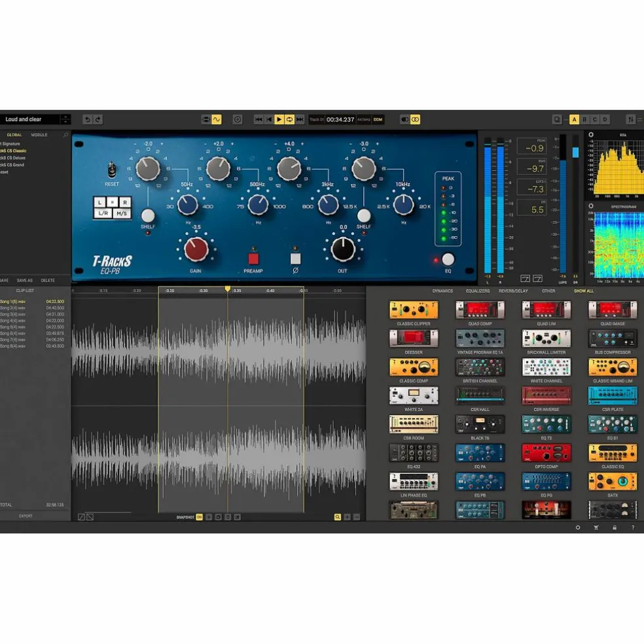This screenshot has width=644, height=644.
Task: Select the Quad Comp module thumbnail
Action: [x=480, y=310]
